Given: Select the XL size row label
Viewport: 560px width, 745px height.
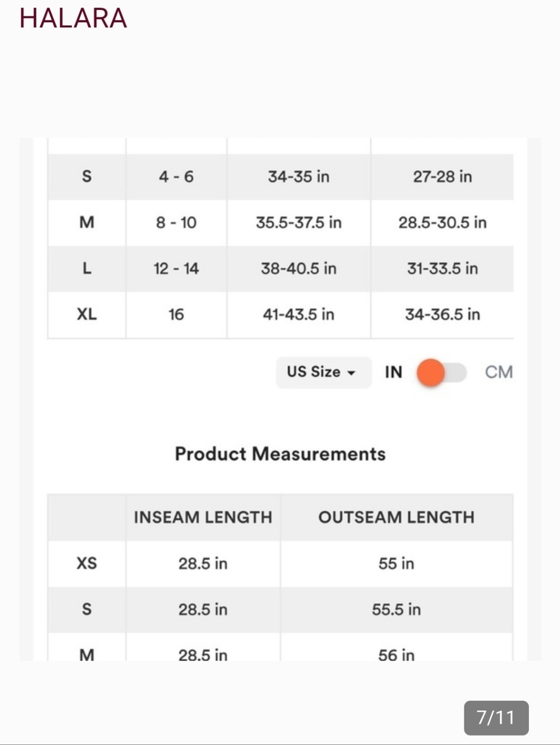Looking at the screenshot, I should tap(87, 314).
